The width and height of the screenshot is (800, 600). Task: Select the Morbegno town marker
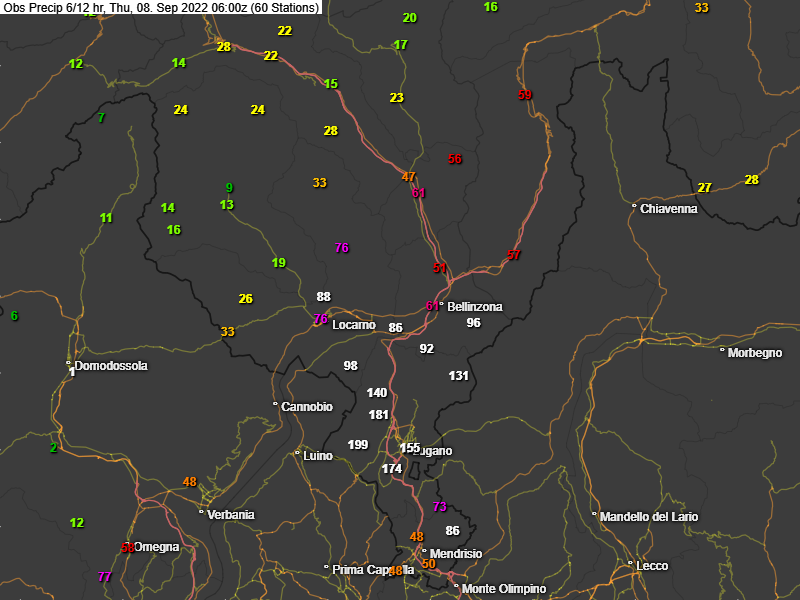click(x=723, y=350)
